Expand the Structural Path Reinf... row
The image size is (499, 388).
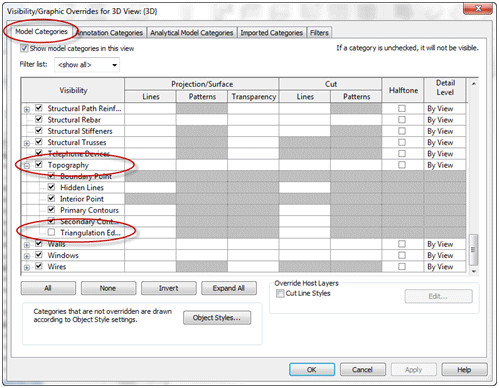[27, 109]
